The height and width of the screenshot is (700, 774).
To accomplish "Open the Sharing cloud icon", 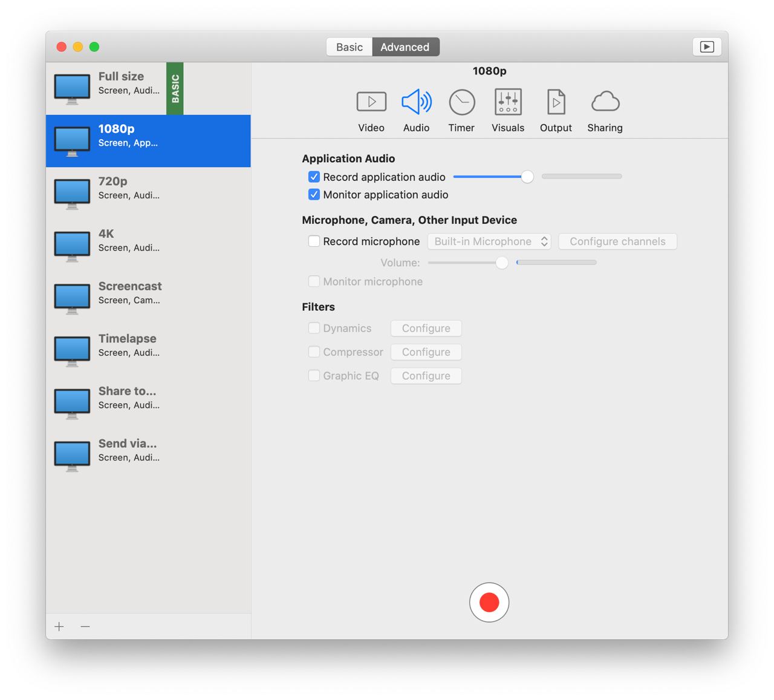I will point(605,102).
